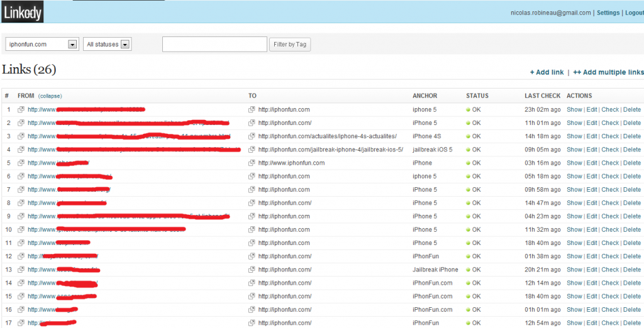Open TO external-link icon in row 1
The height and width of the screenshot is (328, 644).
coord(252,109)
